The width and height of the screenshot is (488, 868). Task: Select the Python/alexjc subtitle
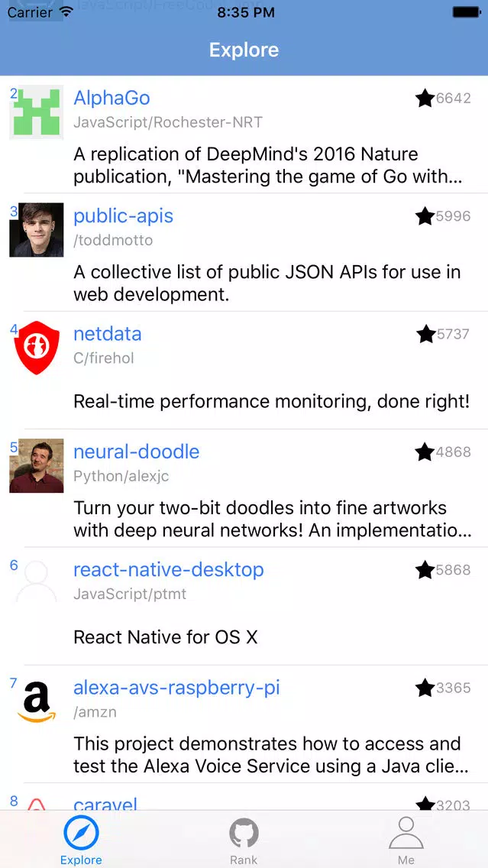121,476
